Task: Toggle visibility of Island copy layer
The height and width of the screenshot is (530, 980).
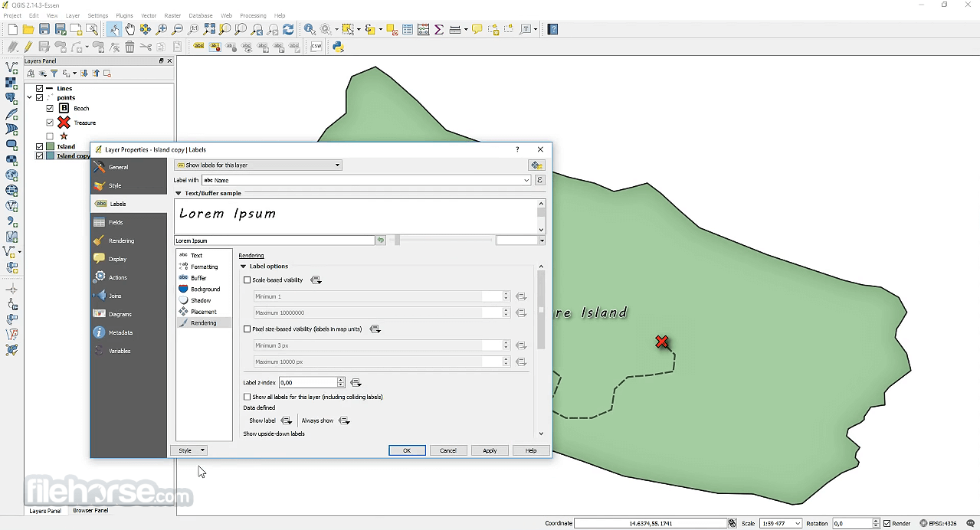Action: click(40, 155)
